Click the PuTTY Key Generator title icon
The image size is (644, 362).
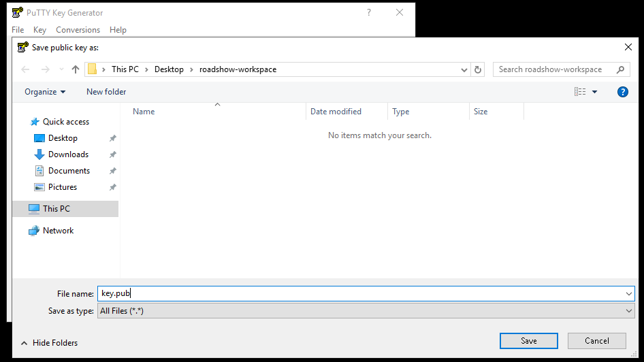[x=17, y=13]
